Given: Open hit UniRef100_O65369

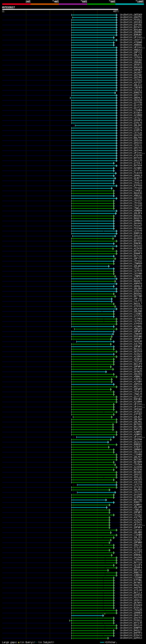Looking at the screenshot, I should [131, 15].
